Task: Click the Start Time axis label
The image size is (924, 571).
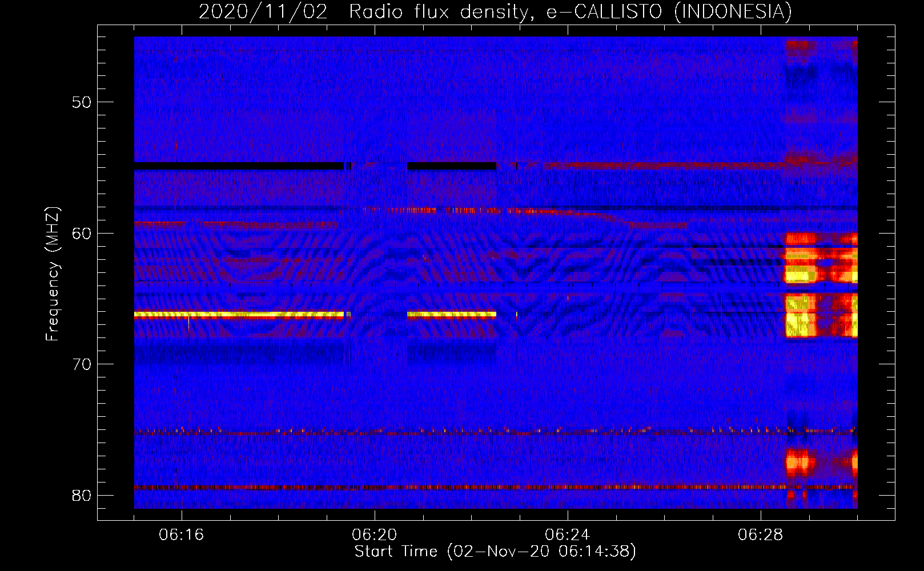Action: [x=495, y=552]
